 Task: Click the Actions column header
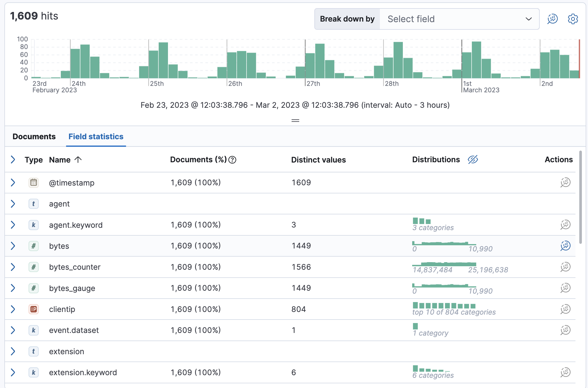(558, 160)
